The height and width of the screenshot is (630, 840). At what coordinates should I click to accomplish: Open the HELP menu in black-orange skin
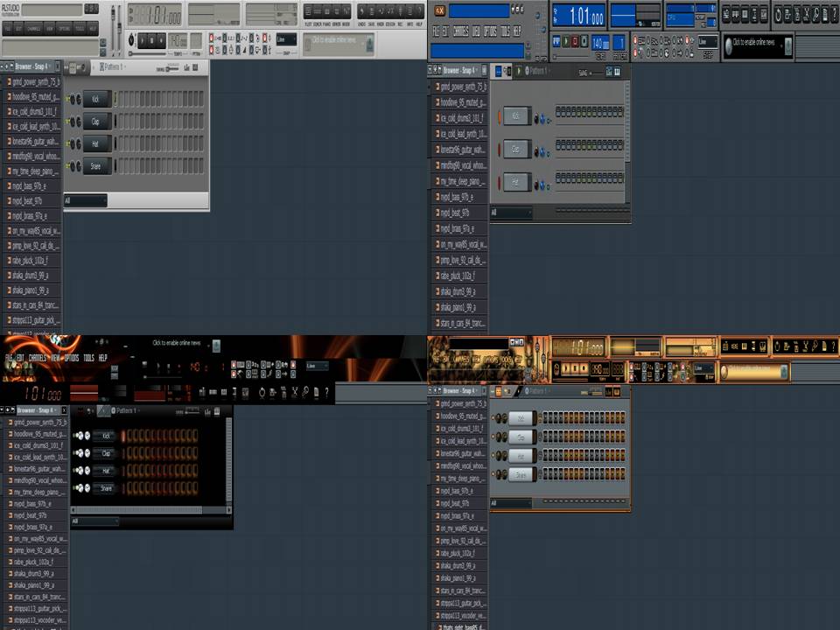pos(103,358)
